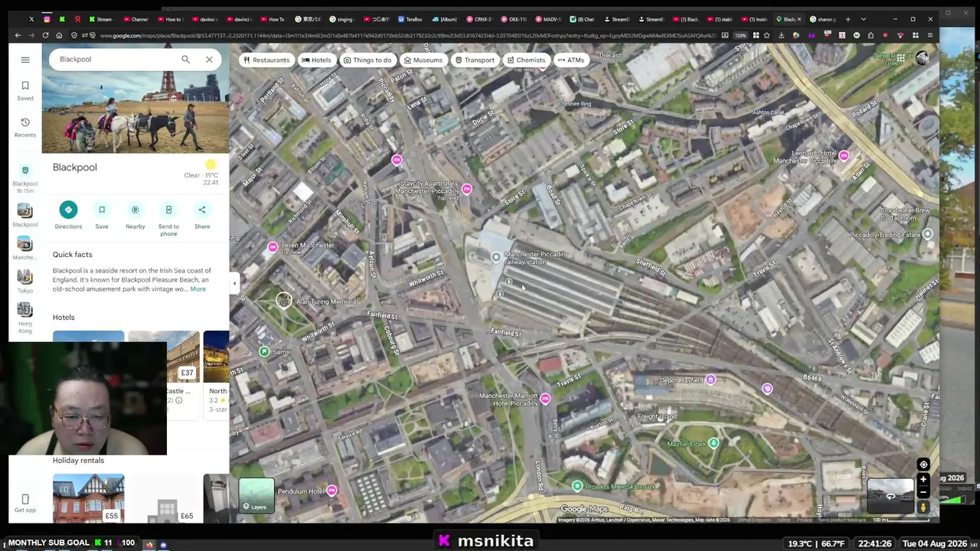Select the Leonardo Hotel Manchester Piccadilly pin
The height and width of the screenshot is (551, 980).
tap(844, 156)
